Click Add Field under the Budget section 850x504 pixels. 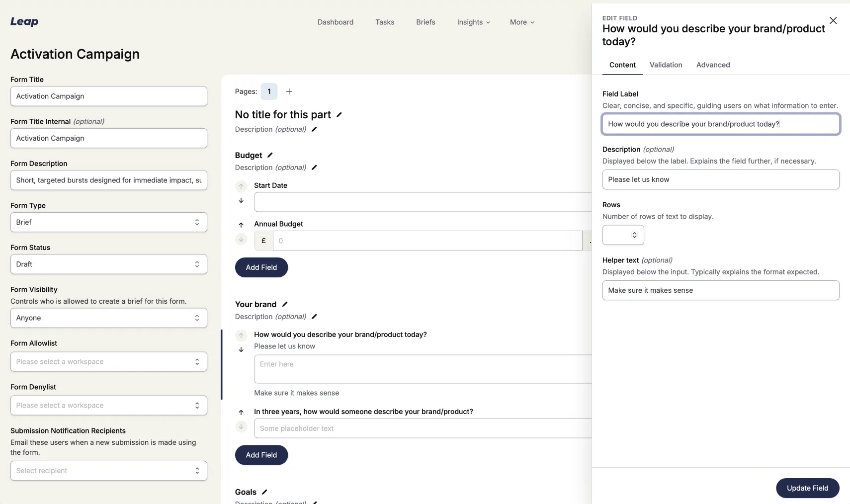click(x=261, y=267)
